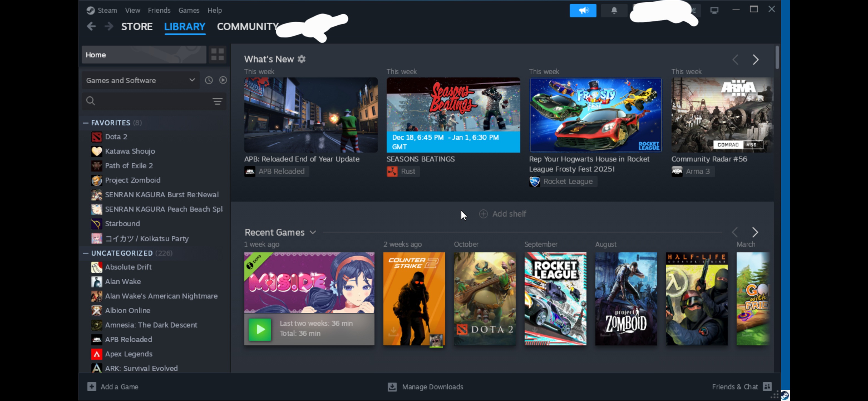Open the notifications bell

[x=614, y=10]
